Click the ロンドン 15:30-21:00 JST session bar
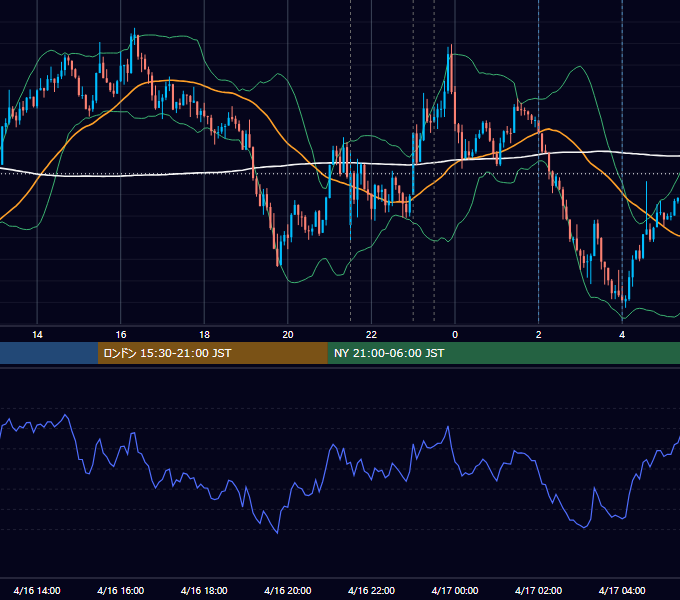 pos(212,353)
